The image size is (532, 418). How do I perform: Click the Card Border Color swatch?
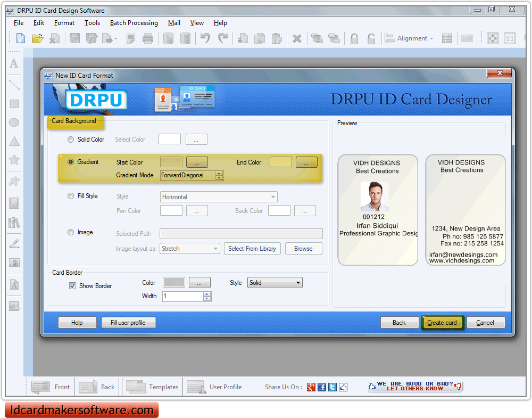point(174,283)
